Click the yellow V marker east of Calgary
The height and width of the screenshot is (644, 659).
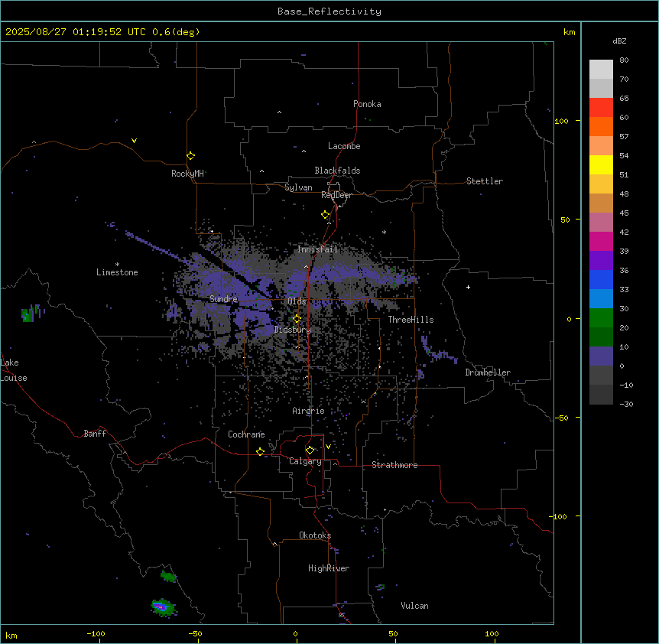pos(328,447)
